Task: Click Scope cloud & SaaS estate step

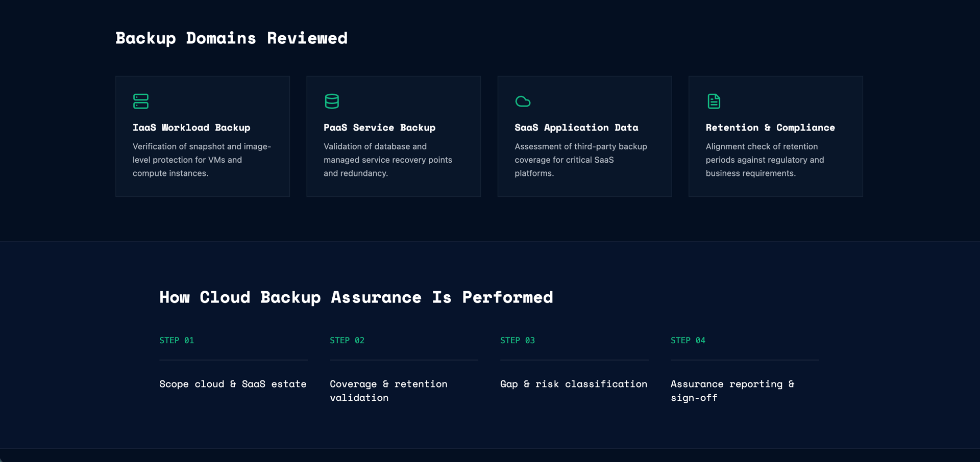Action: pos(233,384)
